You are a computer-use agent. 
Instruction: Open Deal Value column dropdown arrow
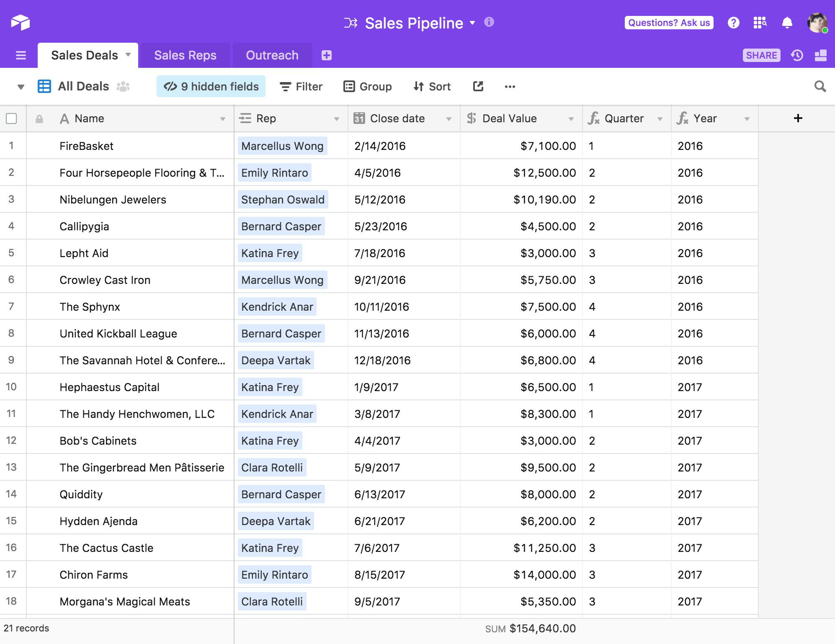point(571,119)
